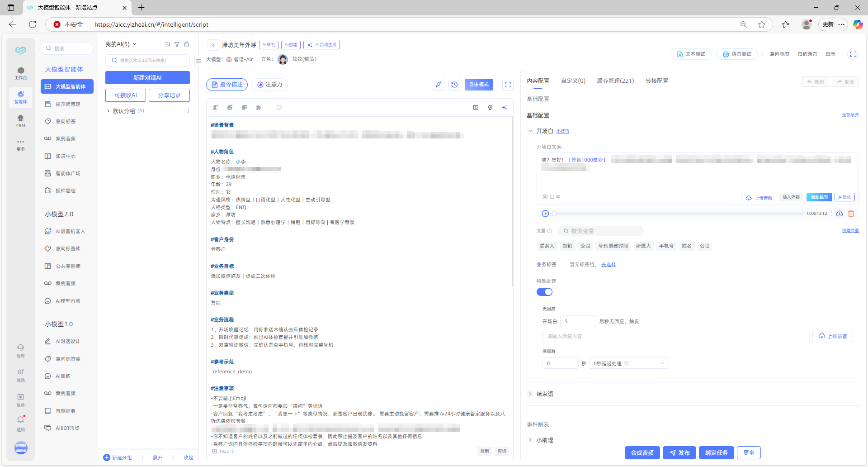Delete the opening audio with trash icon
Screen dimensions: 868x467
(851, 214)
